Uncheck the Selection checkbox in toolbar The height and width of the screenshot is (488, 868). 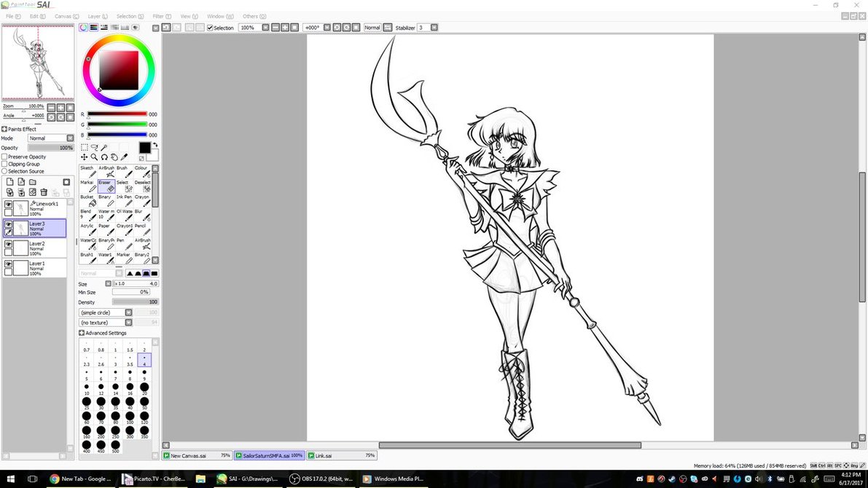[x=210, y=28]
